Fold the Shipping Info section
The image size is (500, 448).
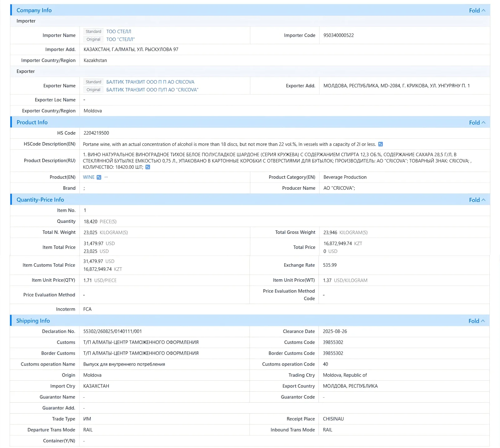[x=476, y=321]
